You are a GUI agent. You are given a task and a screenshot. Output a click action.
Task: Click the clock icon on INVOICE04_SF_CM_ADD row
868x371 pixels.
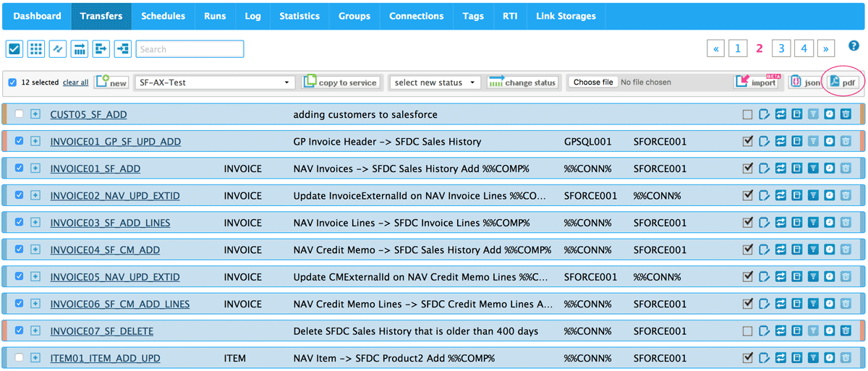pyautogui.click(x=829, y=250)
